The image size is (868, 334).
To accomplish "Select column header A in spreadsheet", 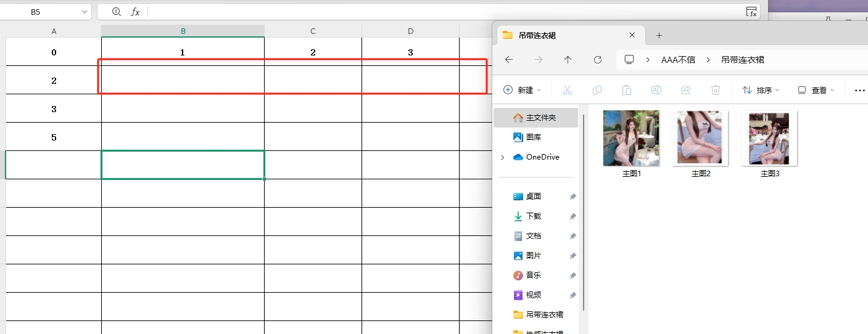I will pos(54,31).
